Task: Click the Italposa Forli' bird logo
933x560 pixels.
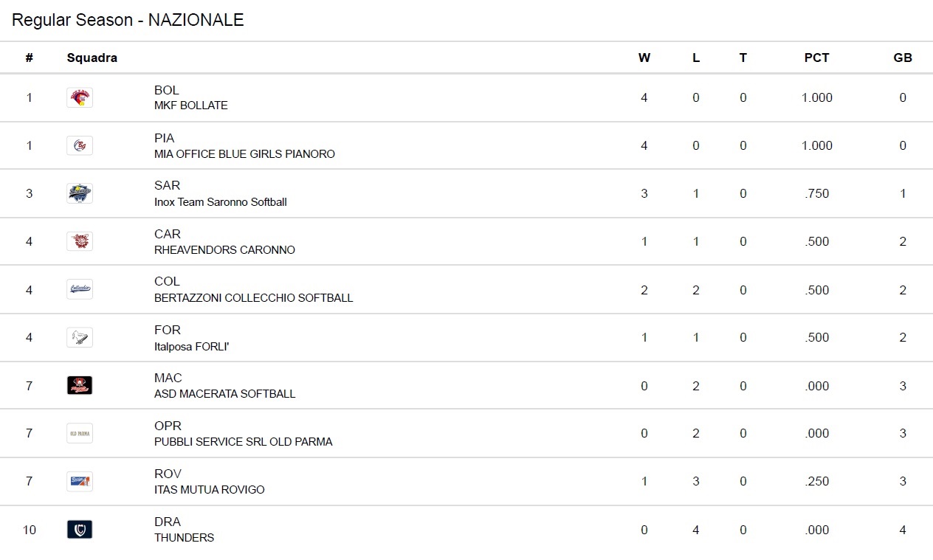Action: [80, 337]
